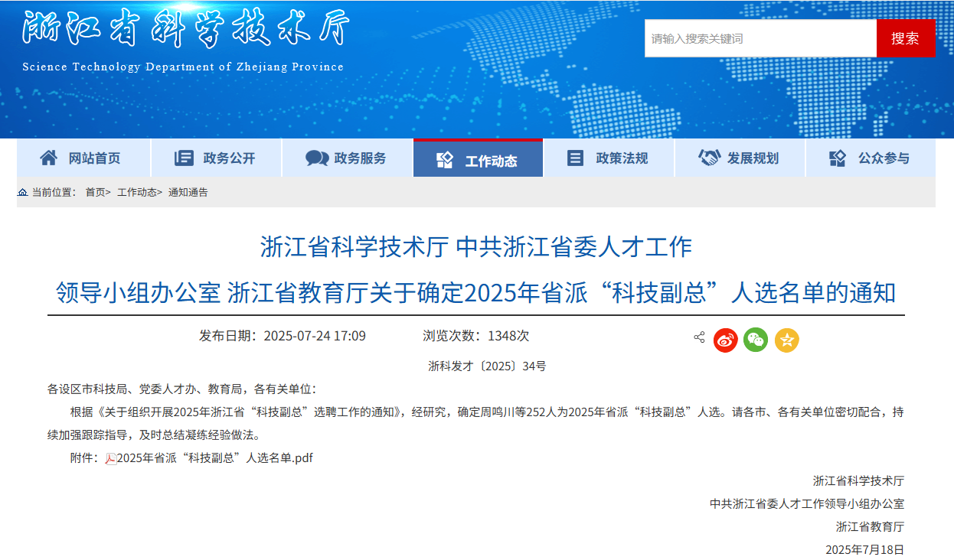Select the 工作动态 tab

[478, 158]
